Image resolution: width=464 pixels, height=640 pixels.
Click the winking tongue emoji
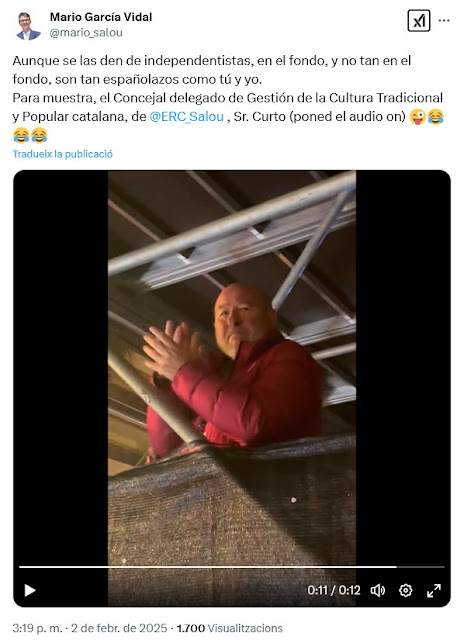coord(417,117)
